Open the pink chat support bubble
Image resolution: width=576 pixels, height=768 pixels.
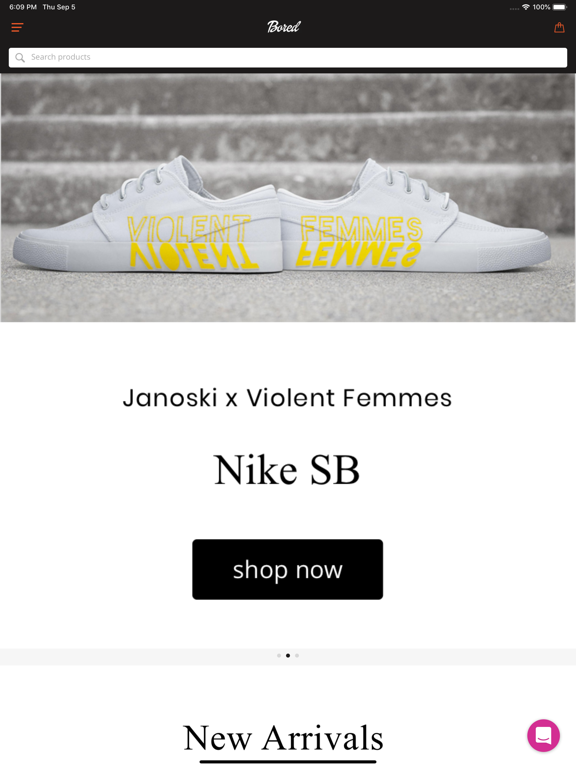(x=543, y=735)
